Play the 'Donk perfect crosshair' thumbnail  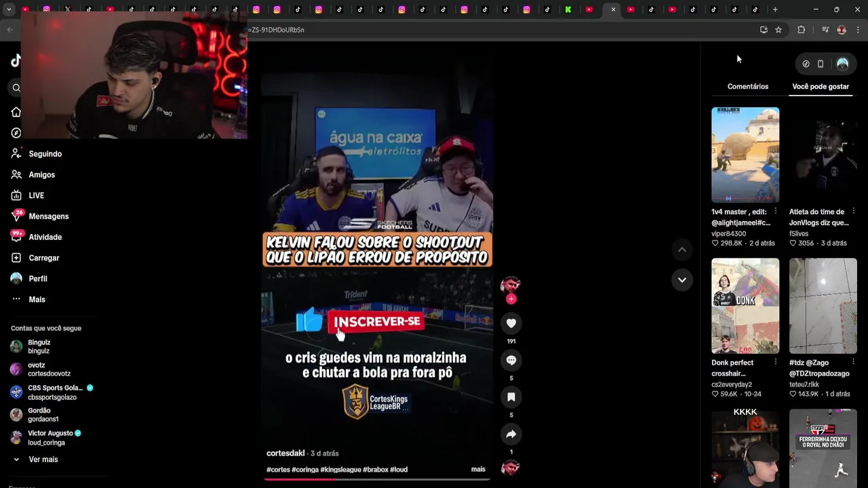click(x=745, y=306)
